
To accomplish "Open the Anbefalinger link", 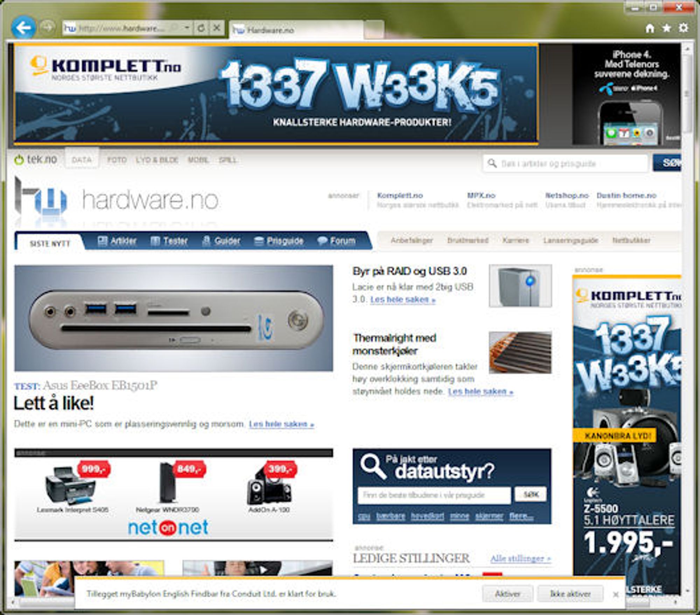I will pyautogui.click(x=412, y=240).
